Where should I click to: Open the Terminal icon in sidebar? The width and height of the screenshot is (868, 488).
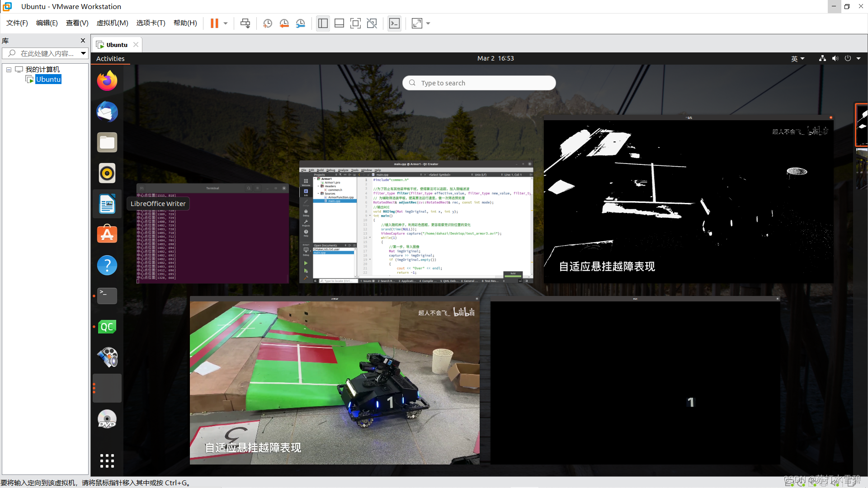point(107,296)
